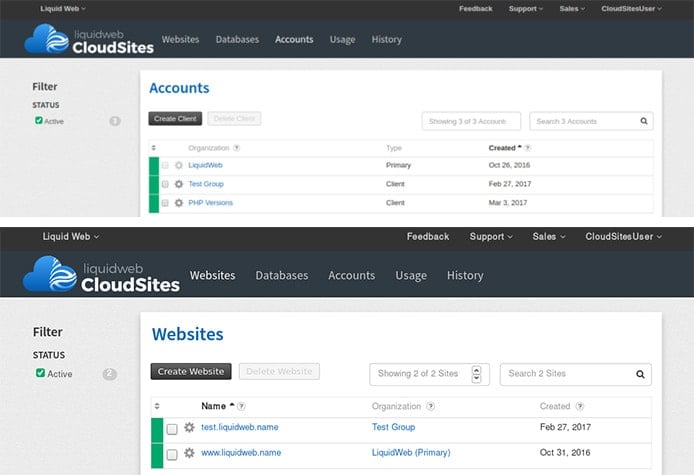This screenshot has height=475, width=694.
Task: Click Feedback in the lower top bar
Action: pyautogui.click(x=428, y=236)
